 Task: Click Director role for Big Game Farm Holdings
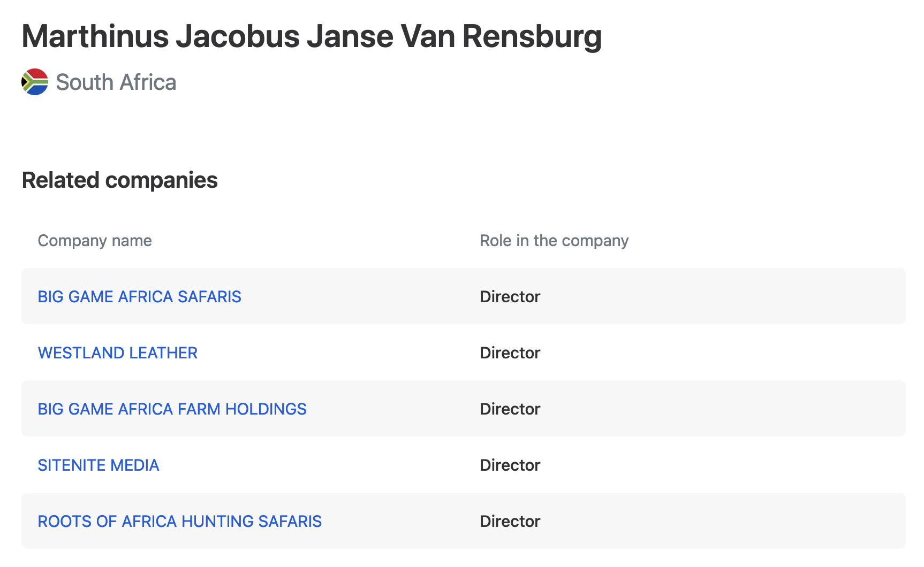pyautogui.click(x=510, y=409)
